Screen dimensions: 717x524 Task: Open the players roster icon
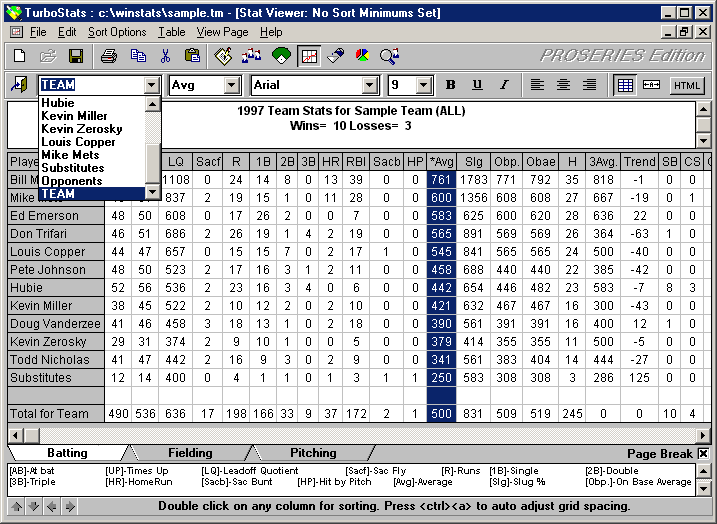(251, 56)
